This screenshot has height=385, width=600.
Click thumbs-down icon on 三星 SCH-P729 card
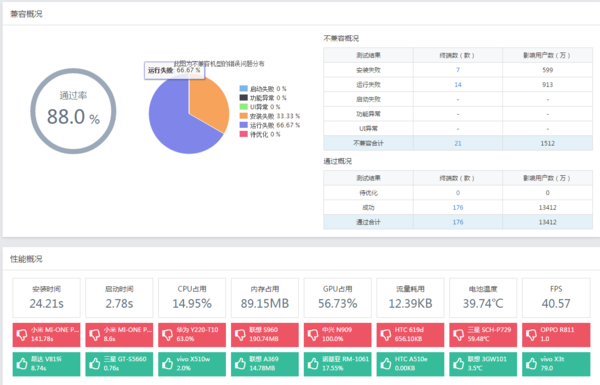[458, 335]
